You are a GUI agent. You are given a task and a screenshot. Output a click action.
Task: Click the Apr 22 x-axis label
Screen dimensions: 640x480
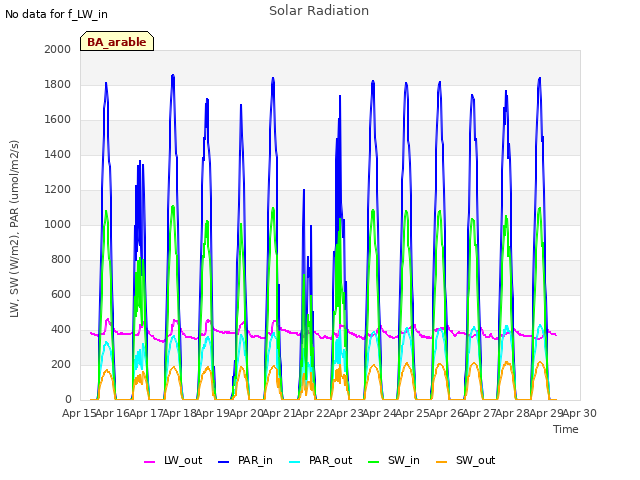click(312, 413)
